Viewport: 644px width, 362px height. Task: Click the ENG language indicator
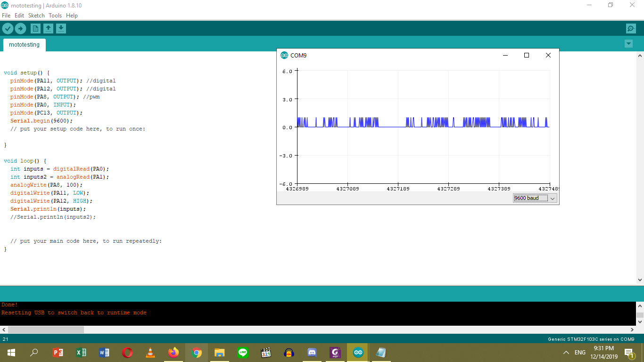[x=580, y=353]
